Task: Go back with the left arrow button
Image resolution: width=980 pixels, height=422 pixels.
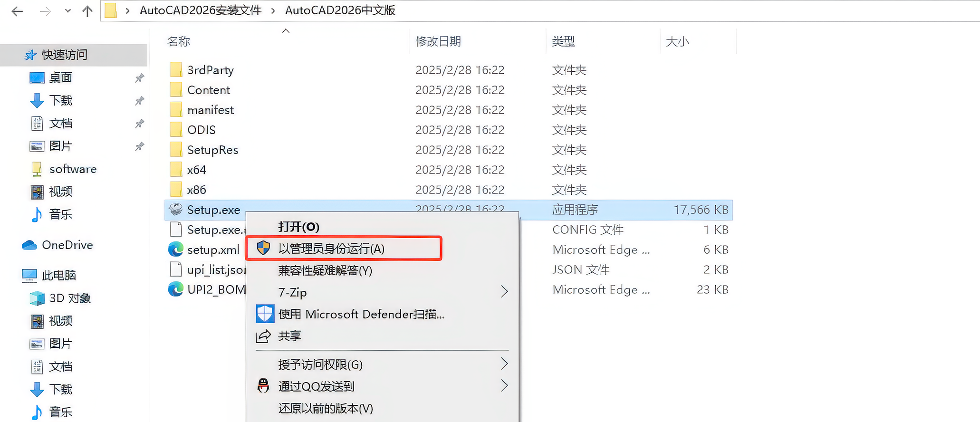Action: click(17, 11)
